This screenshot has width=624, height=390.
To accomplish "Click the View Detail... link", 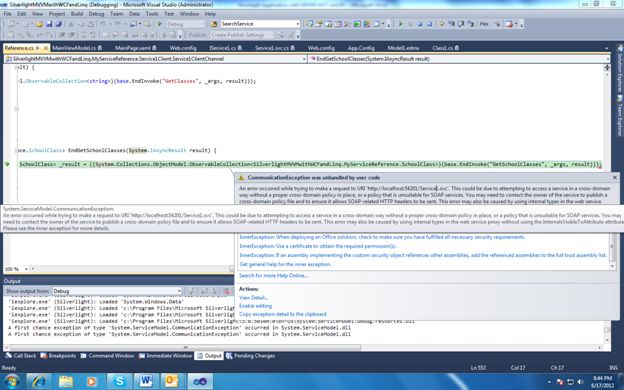I will click(253, 298).
